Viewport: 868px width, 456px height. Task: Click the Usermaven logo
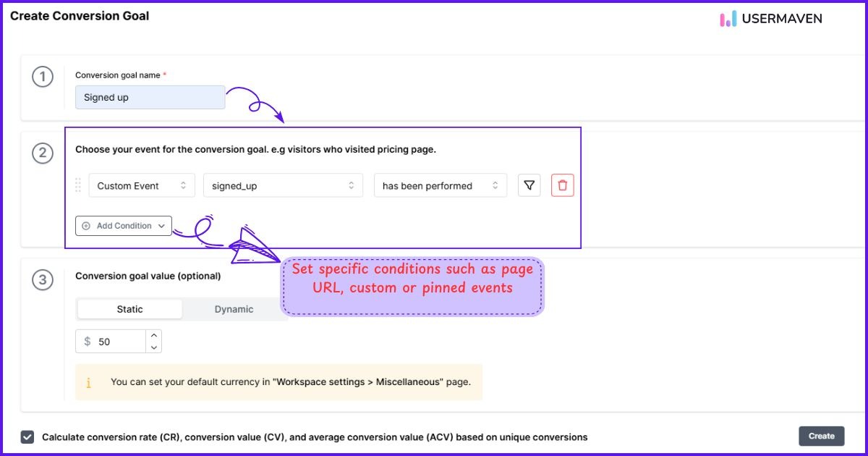(771, 19)
